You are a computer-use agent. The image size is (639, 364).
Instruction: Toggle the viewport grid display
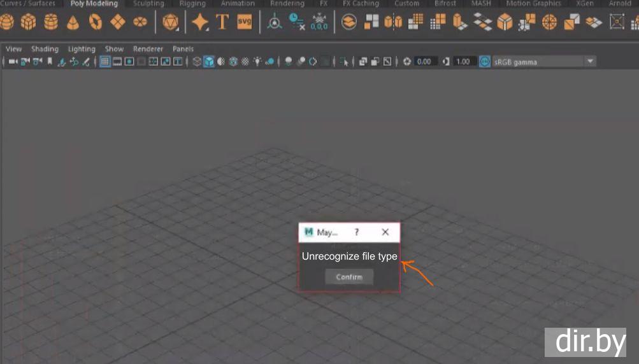click(106, 62)
